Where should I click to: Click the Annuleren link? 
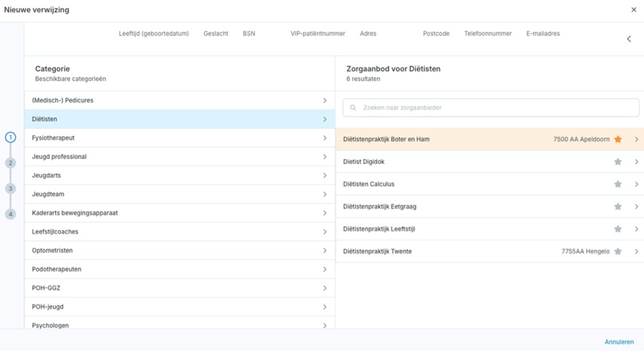(x=619, y=342)
